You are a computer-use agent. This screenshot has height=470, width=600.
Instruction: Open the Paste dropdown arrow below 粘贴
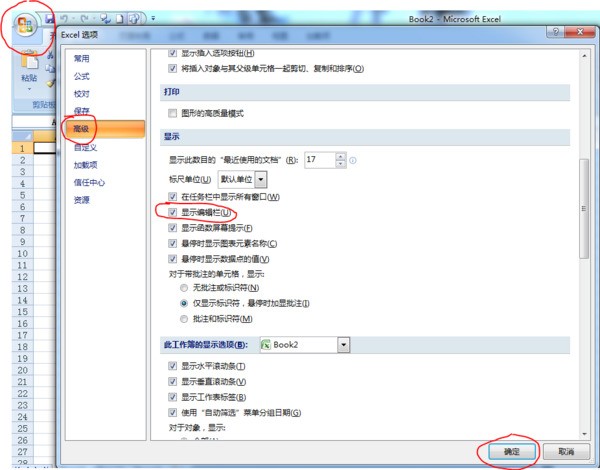point(29,90)
